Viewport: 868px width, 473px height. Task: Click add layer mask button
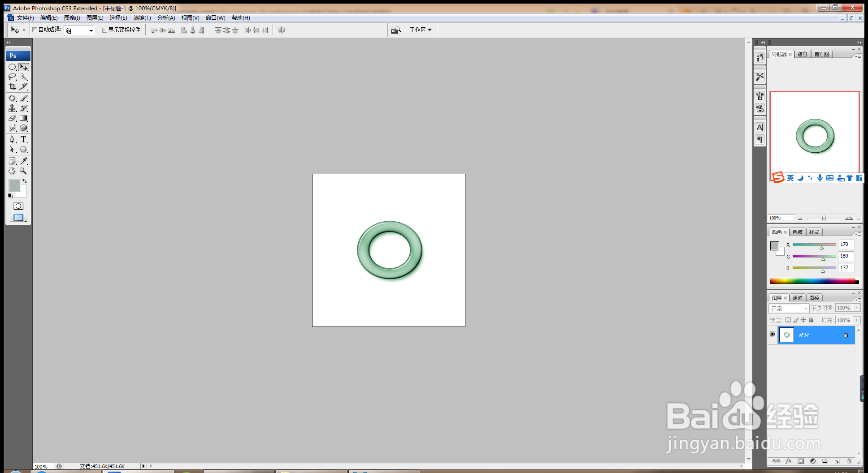[801, 461]
